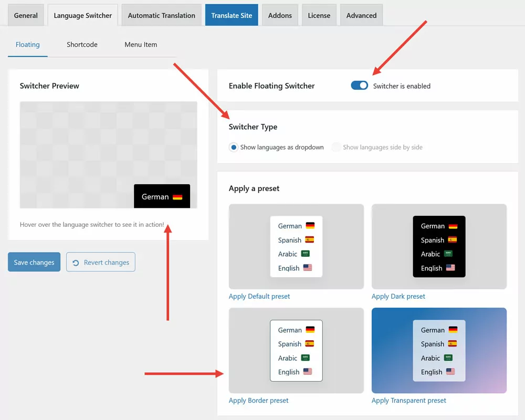Select the Show languages side by side option
The image size is (525, 420).
(336, 147)
